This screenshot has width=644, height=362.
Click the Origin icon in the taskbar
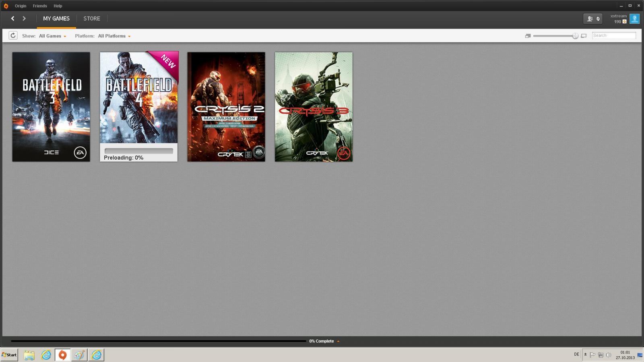(x=62, y=355)
